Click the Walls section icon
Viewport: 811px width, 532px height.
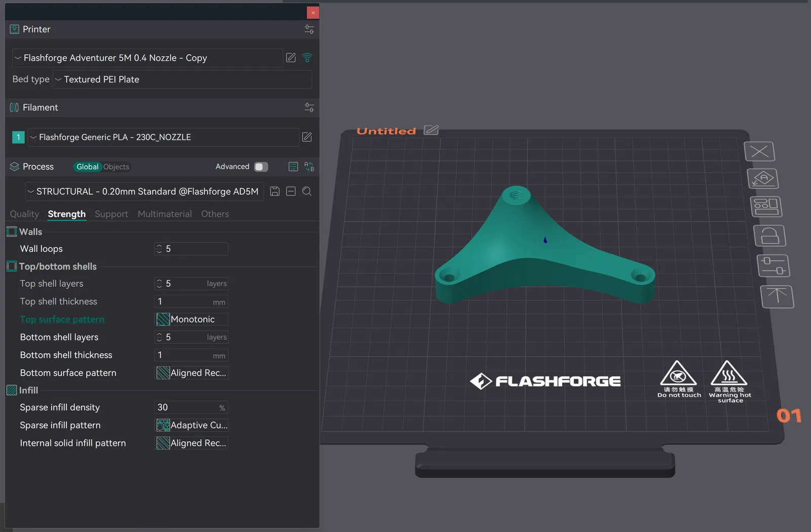pyautogui.click(x=12, y=232)
